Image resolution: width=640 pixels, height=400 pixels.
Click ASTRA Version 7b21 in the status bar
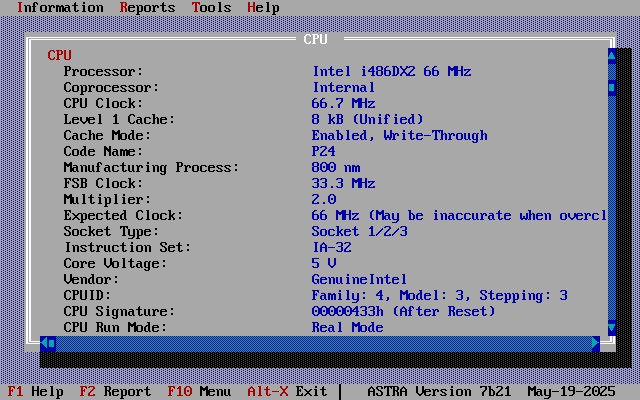pyautogui.click(x=440, y=391)
